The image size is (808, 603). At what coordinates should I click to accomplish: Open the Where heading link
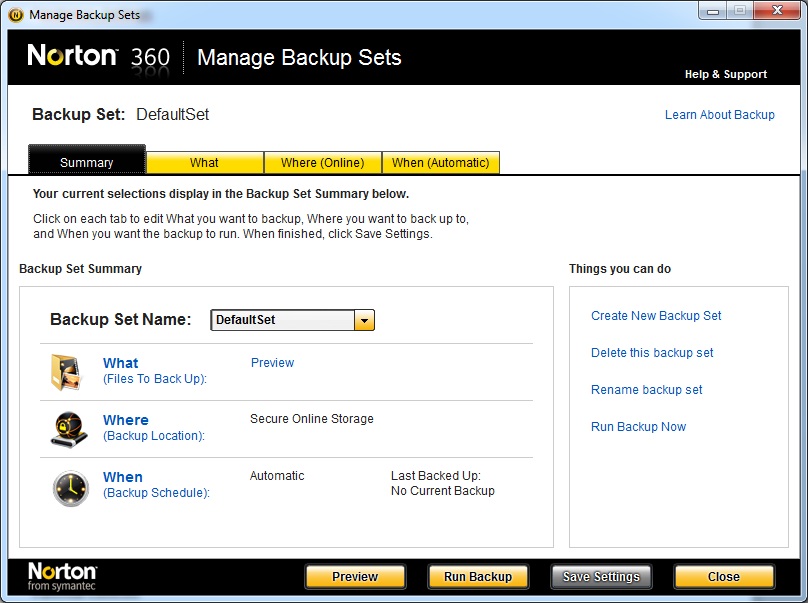pyautogui.click(x=126, y=420)
